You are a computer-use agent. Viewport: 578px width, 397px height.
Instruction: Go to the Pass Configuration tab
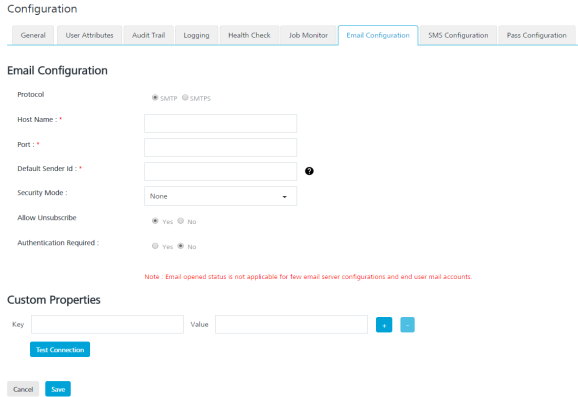coord(536,35)
